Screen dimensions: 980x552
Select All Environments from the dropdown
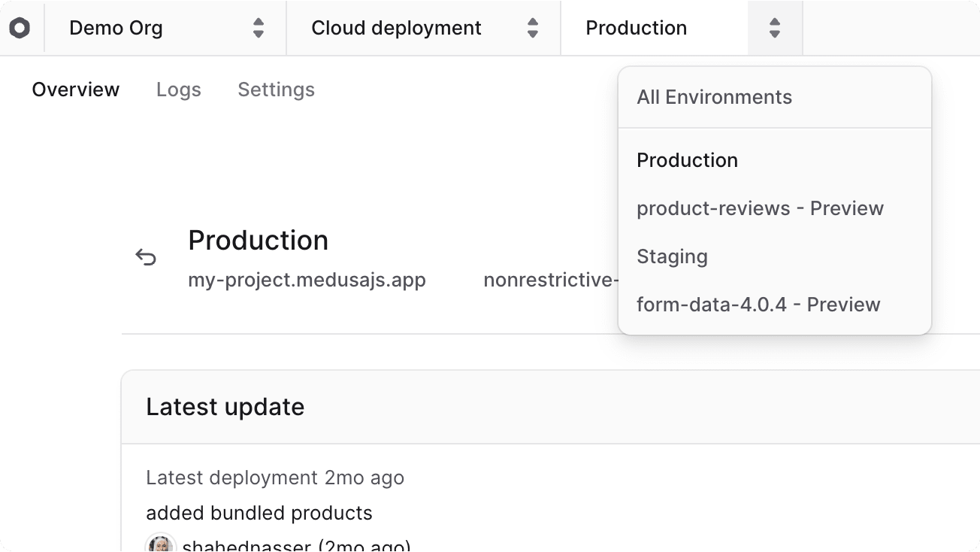714,97
